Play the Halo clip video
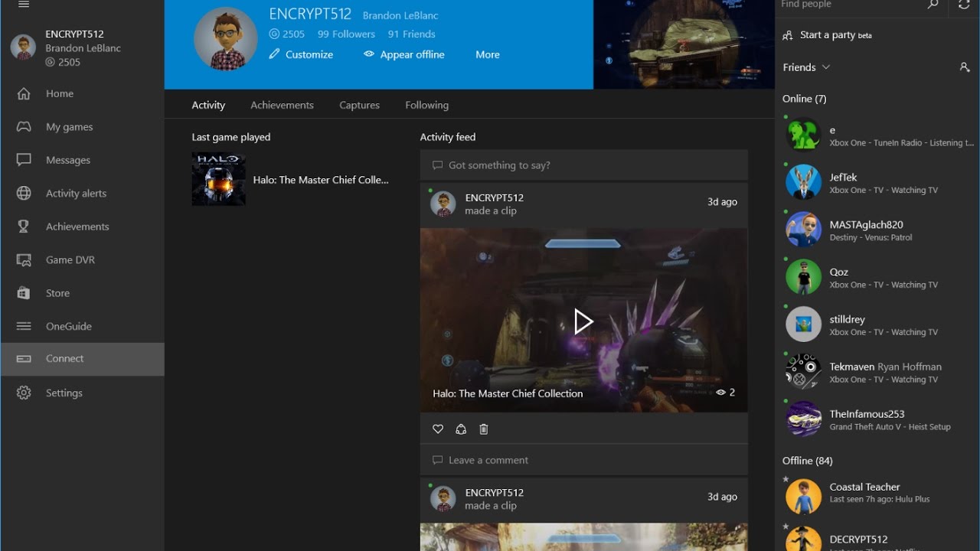 pos(583,321)
